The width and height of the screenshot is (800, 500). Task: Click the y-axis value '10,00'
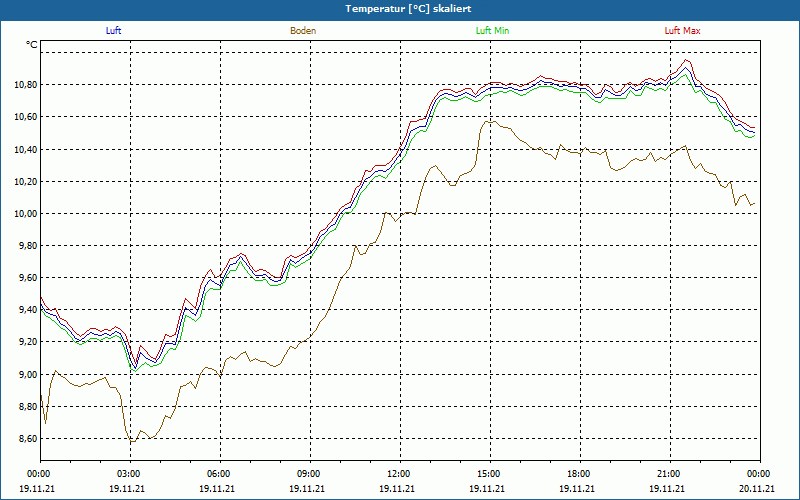click(x=26, y=214)
